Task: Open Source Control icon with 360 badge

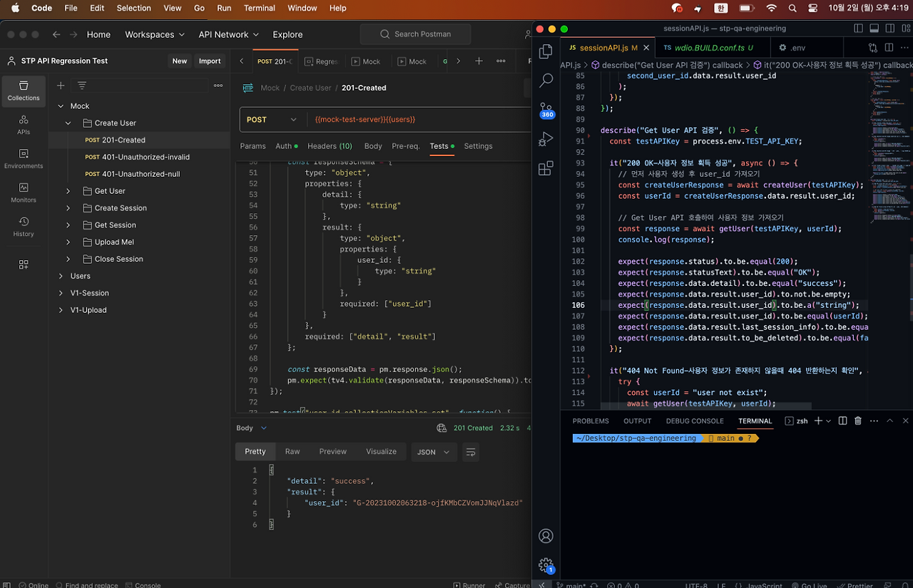Action: click(x=546, y=110)
